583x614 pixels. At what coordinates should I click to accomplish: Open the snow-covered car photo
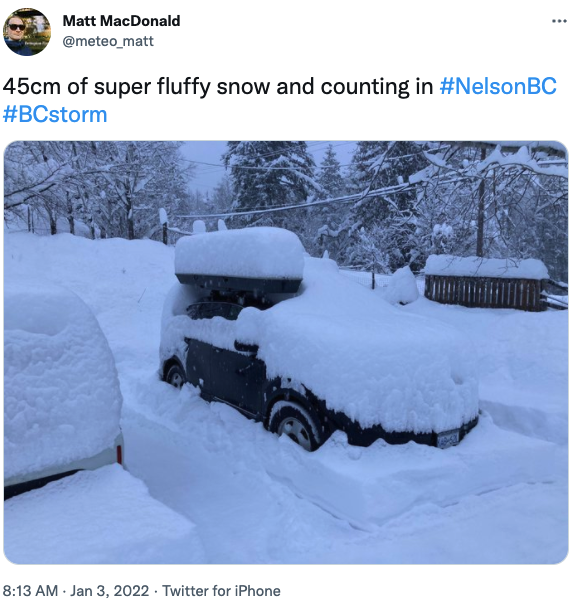point(286,352)
